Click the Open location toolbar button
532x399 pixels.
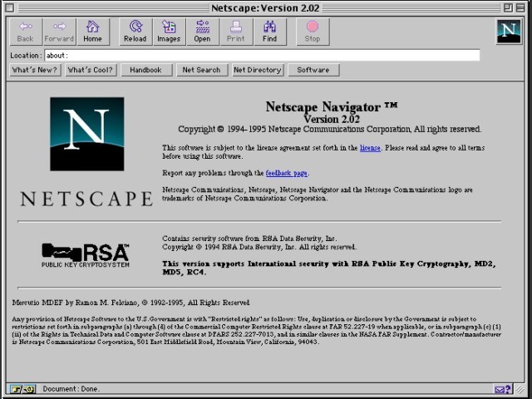tap(202, 32)
